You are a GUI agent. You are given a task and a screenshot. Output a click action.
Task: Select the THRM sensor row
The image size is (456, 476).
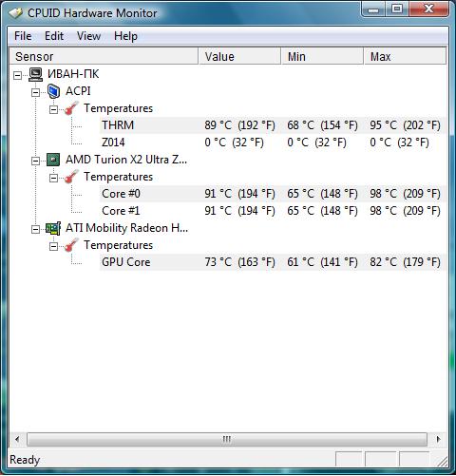pyautogui.click(x=273, y=125)
